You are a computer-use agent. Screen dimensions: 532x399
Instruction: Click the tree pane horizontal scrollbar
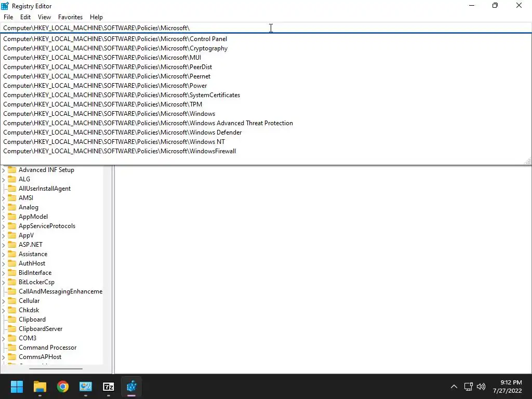pyautogui.click(x=56, y=369)
